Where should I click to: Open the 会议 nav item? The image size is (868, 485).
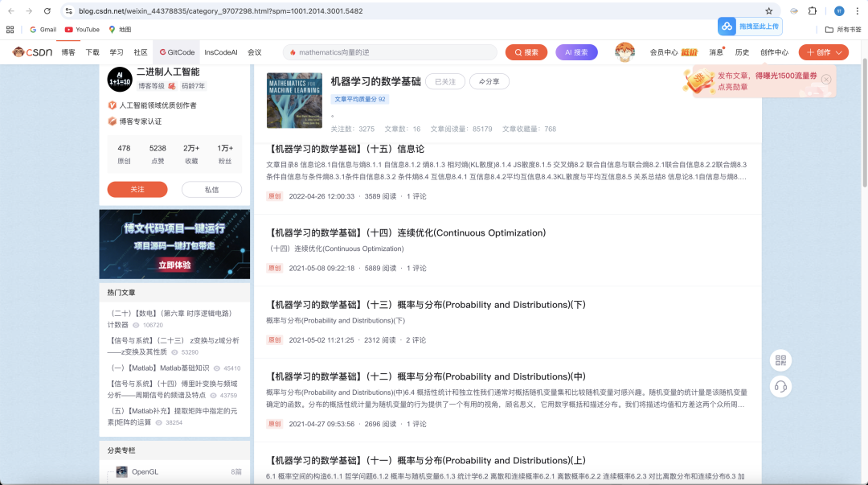[255, 52]
